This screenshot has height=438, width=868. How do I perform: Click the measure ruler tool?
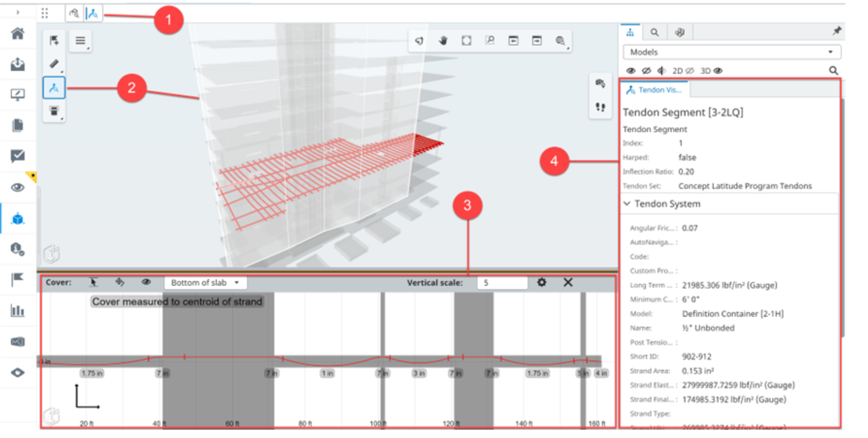click(x=54, y=64)
